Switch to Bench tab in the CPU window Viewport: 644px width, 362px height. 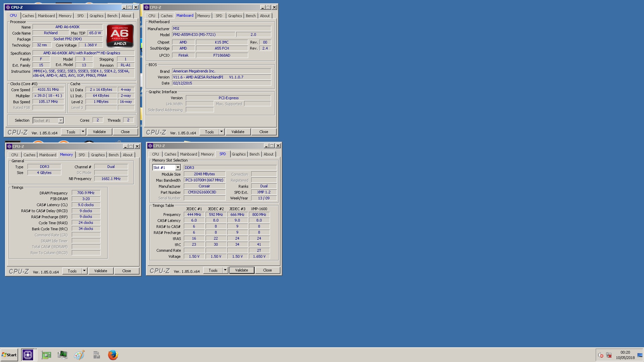pos(112,16)
